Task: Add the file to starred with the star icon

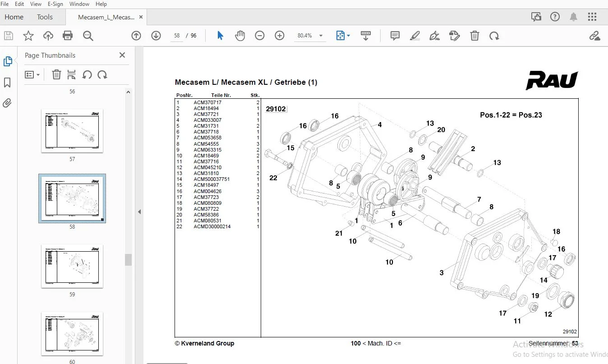Action: [28, 36]
